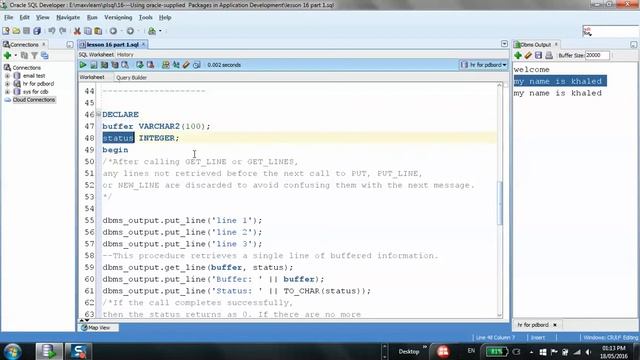Print the Dbms Output with printer icon
Screen dimensions: 640x360
coord(549,56)
